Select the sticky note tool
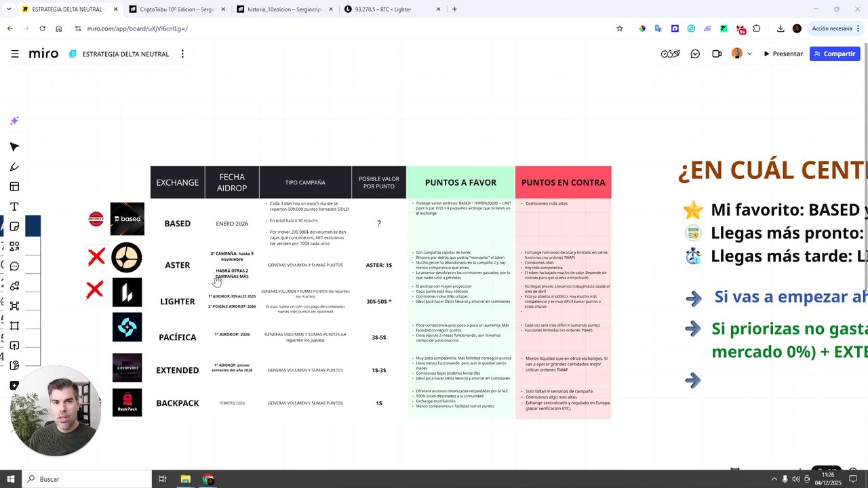This screenshot has height=488, width=868. coord(14,226)
